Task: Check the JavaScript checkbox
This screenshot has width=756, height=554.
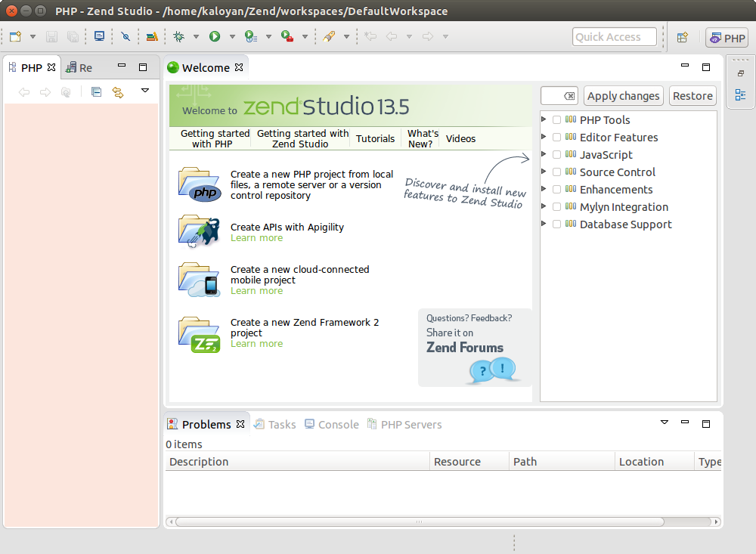Action: pyautogui.click(x=556, y=155)
